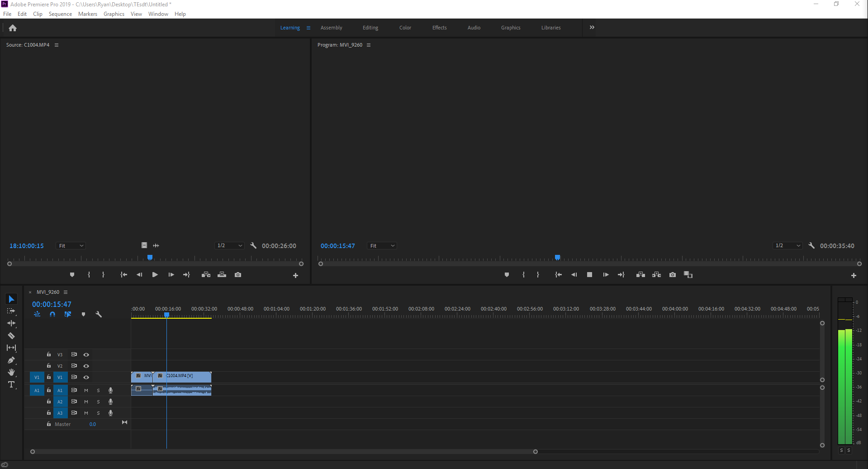Screen dimensions: 868x469
Task: Open Program monitor 1/2 resolution dropdown
Action: click(787, 245)
